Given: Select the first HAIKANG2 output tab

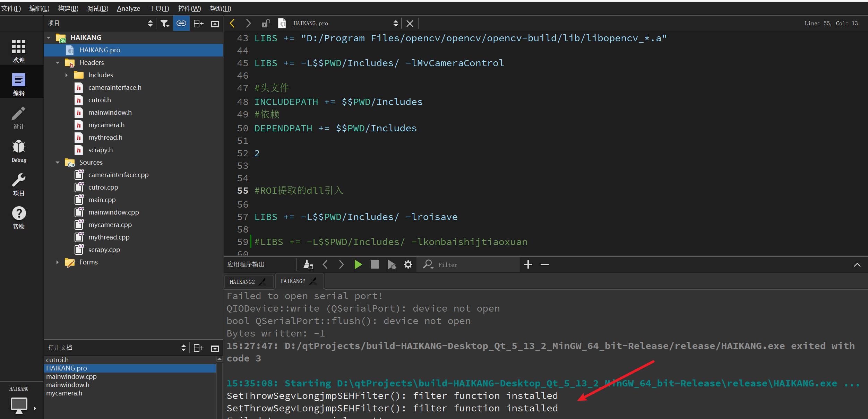Looking at the screenshot, I should [249, 281].
